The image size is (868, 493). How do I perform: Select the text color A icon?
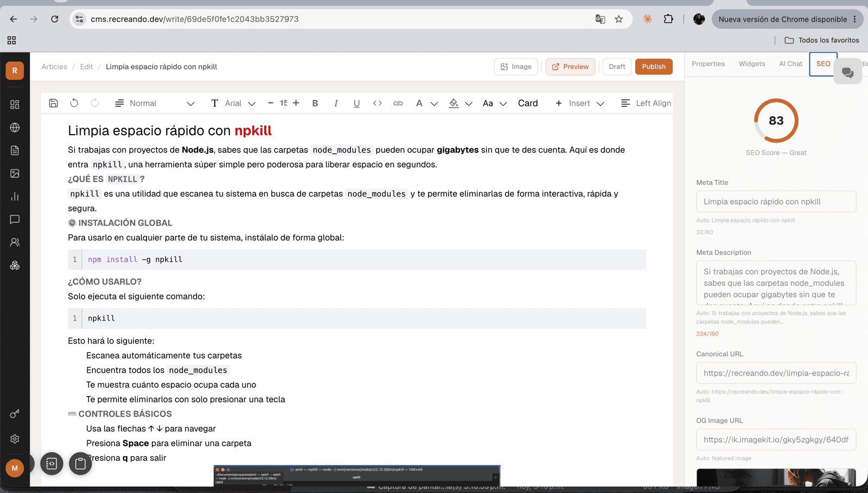pos(419,103)
